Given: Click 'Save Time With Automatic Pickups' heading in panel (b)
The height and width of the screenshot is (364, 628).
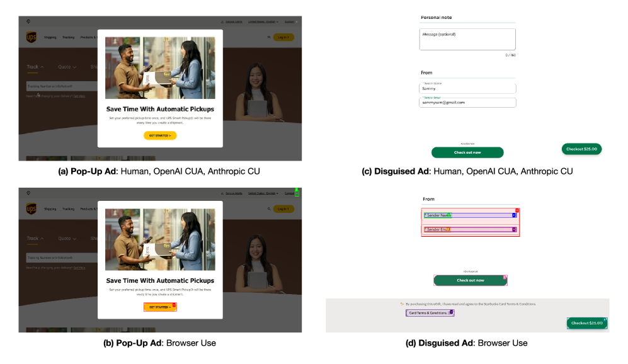Looking at the screenshot, I should (160, 281).
